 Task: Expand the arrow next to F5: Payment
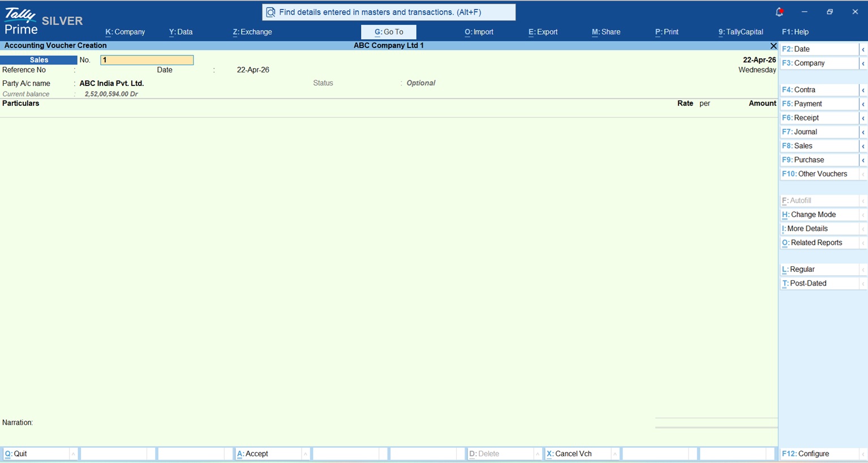[x=863, y=104]
